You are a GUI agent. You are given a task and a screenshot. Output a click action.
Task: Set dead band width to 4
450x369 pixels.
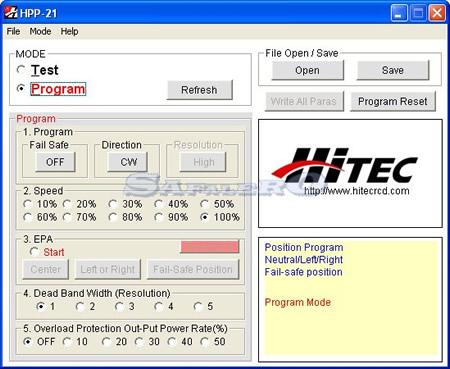coord(159,306)
